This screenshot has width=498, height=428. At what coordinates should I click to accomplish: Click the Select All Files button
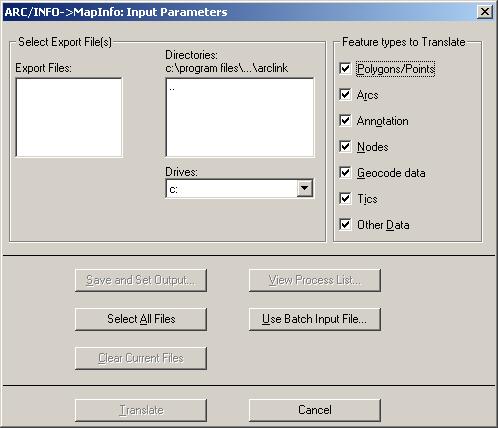[x=141, y=319]
